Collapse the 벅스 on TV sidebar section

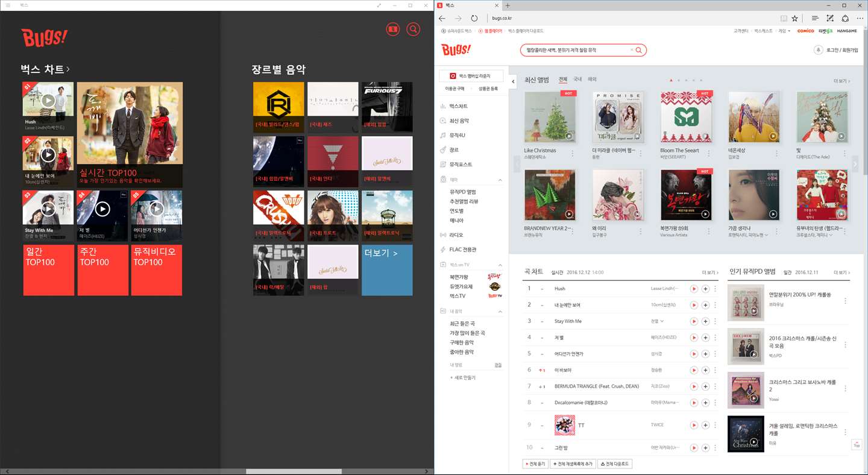500,265
